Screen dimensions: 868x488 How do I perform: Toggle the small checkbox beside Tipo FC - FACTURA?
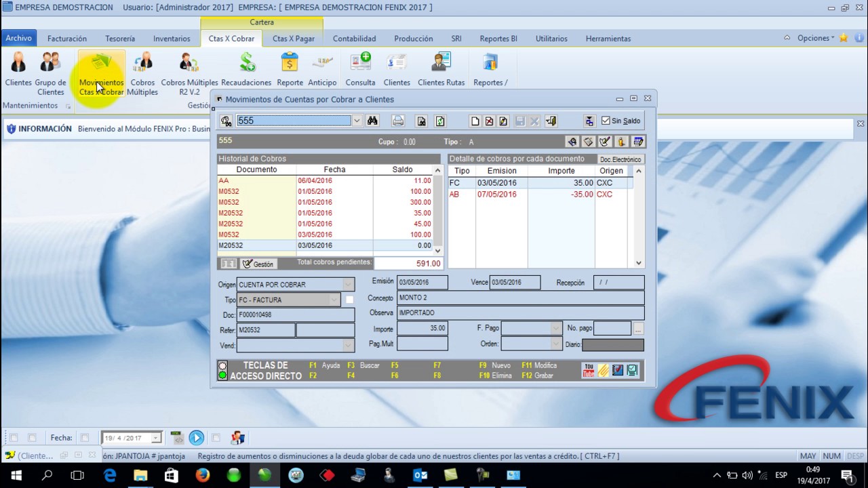coord(349,300)
